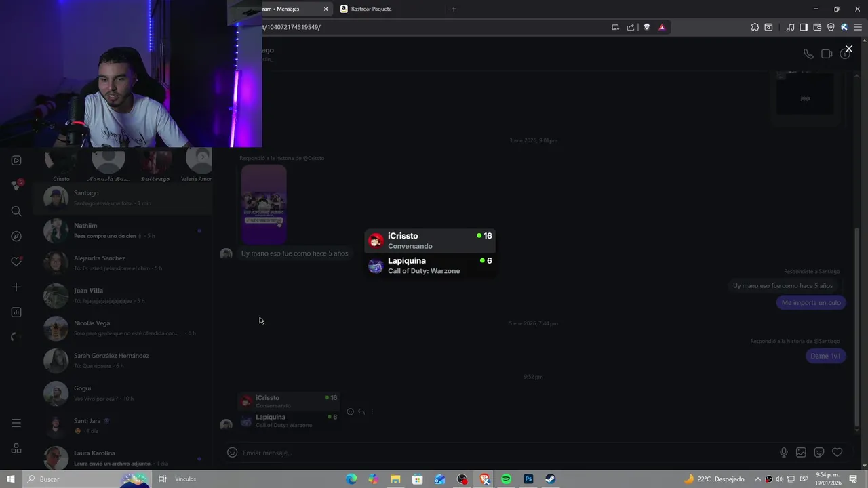Viewport: 868px width, 488px height.
Task: Open the Instagram messages icon with red badge
Action: coord(16,186)
